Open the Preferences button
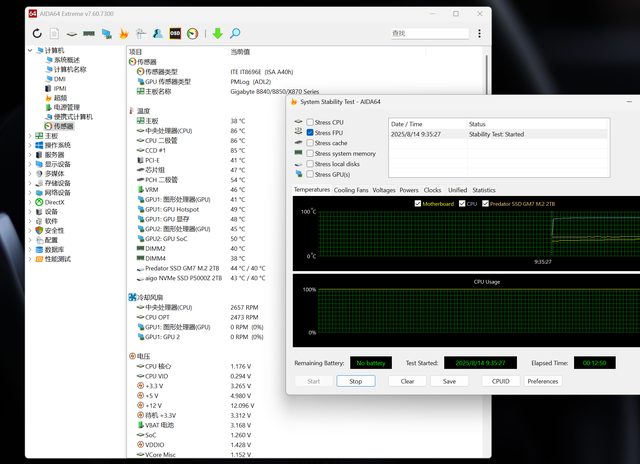640x464 pixels. (543, 381)
